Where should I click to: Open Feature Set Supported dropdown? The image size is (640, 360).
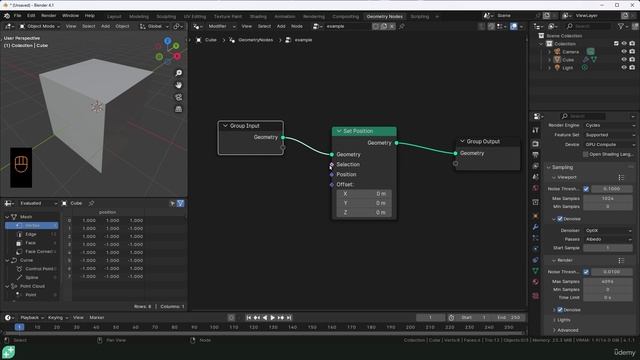pyautogui.click(x=610, y=135)
